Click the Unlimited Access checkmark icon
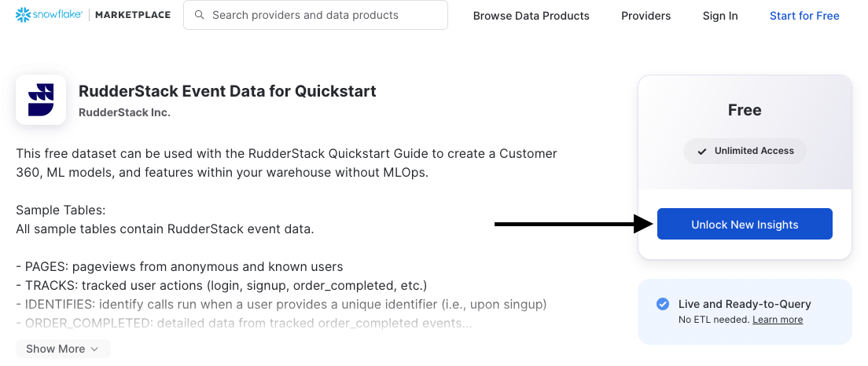 point(702,151)
